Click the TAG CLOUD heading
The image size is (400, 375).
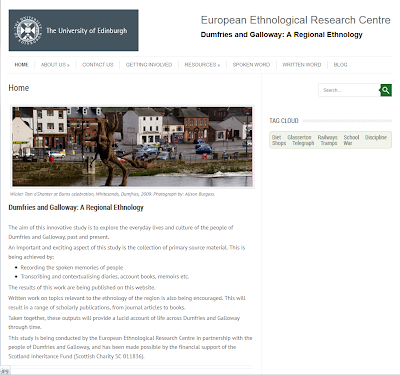(284, 121)
